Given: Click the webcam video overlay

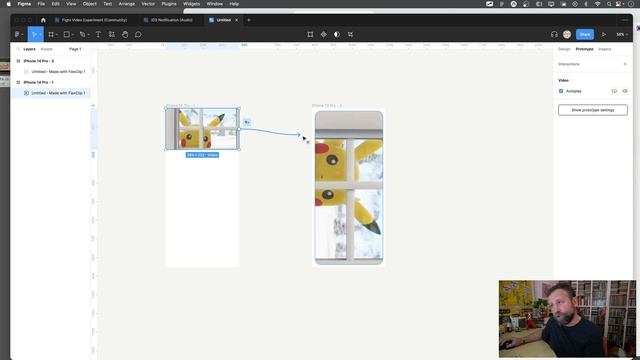Looking at the screenshot, I should [x=567, y=319].
